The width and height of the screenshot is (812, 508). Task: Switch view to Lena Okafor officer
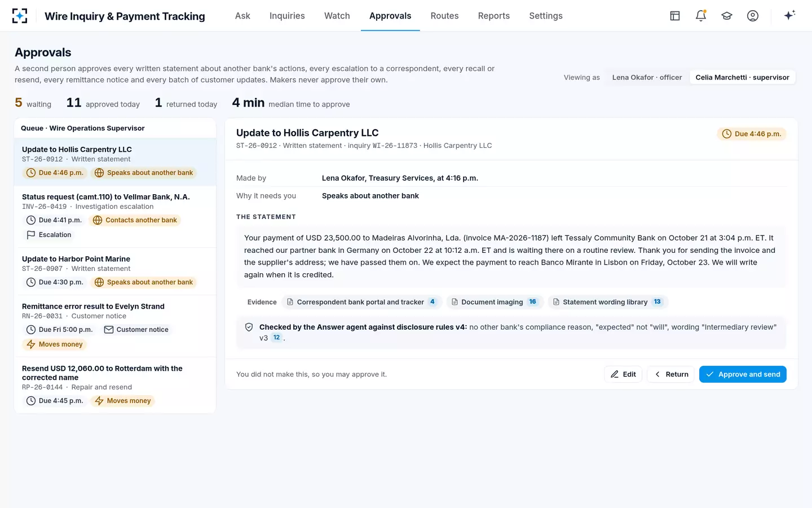coord(647,77)
